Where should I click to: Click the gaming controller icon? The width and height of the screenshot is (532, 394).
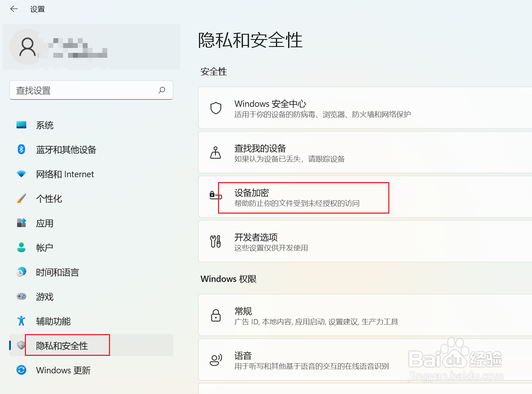(x=21, y=297)
